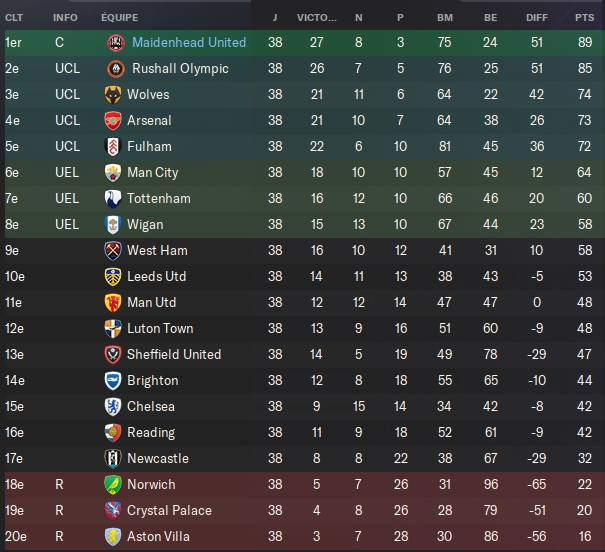Viewport: 605px width, 552px height.
Task: Click the Aston Villa crest
Action: (x=113, y=537)
